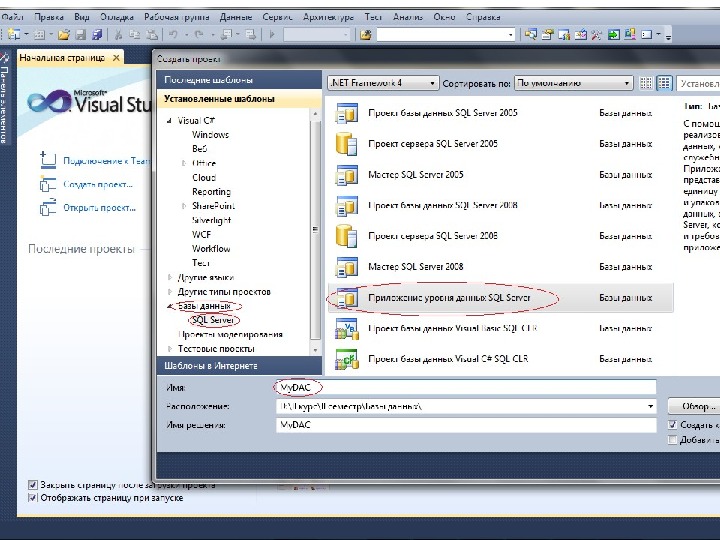Toggle the add to source control checkbox

[673, 440]
